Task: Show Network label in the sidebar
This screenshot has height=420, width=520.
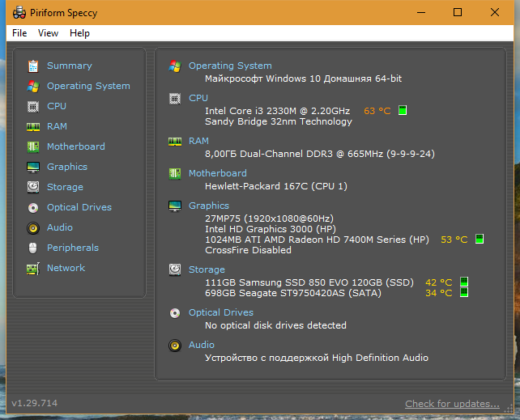Action: click(66, 268)
